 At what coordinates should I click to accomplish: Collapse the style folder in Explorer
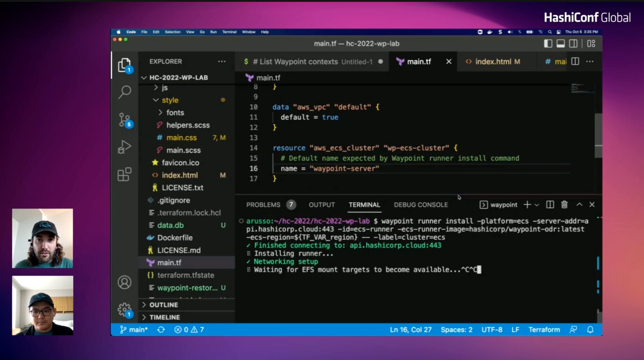pyautogui.click(x=155, y=100)
